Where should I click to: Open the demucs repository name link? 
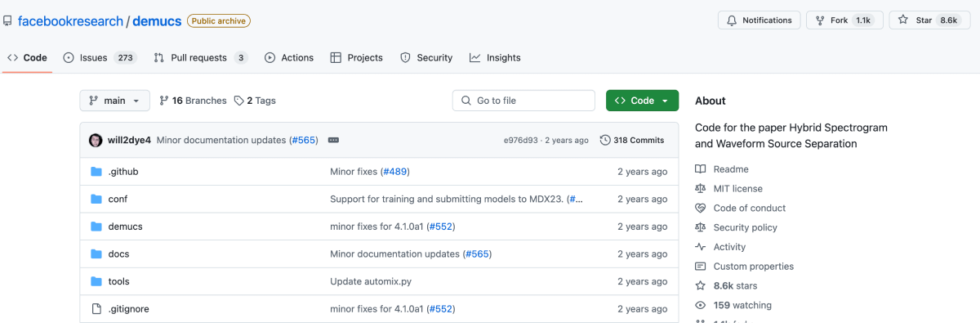[158, 20]
